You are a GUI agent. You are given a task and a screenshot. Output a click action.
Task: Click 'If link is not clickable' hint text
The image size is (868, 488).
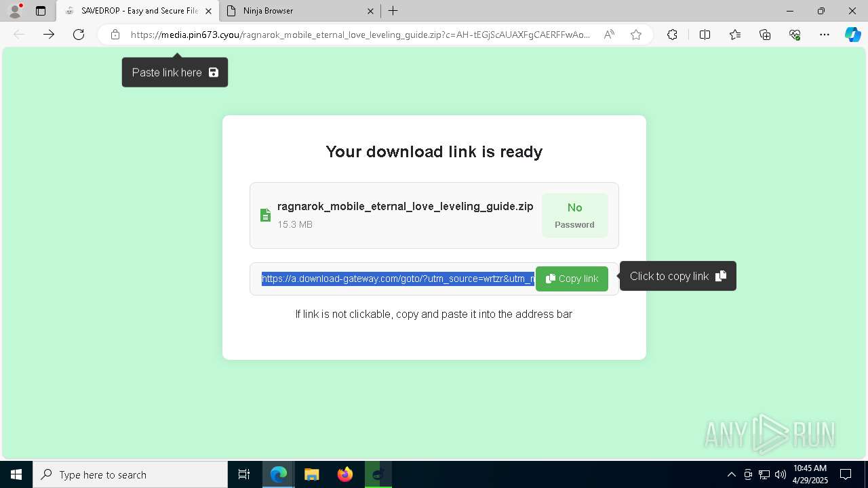(434, 314)
